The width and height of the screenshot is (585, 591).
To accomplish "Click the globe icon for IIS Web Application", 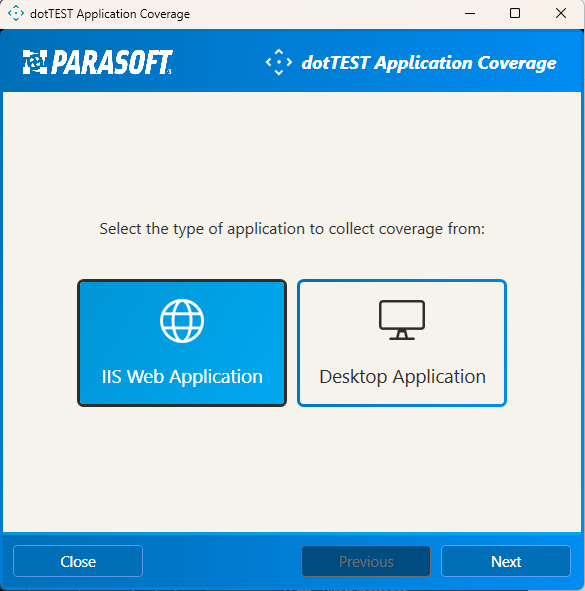I will [x=182, y=321].
